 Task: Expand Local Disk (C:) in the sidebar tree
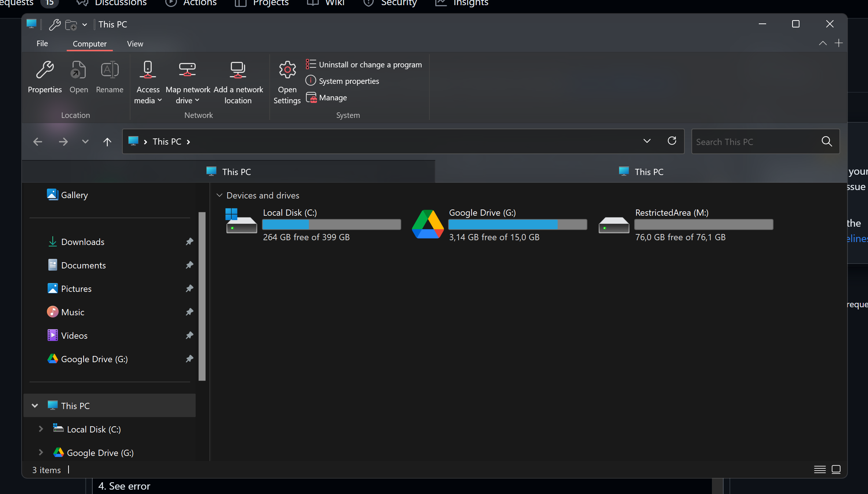point(40,429)
